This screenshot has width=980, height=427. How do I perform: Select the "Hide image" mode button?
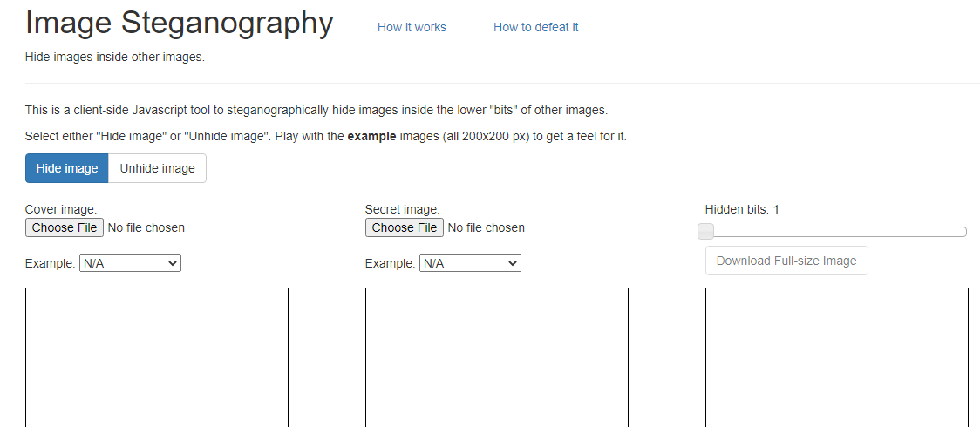(x=67, y=168)
